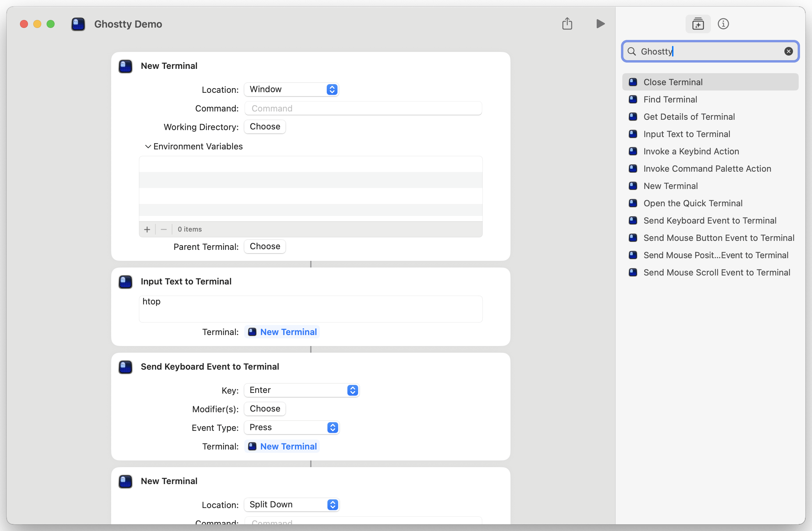812x531 pixels.
Task: Select Close Terminal in the action list
Action: click(710, 82)
